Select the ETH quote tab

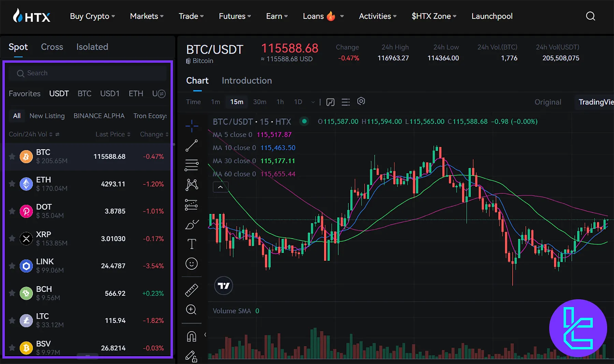136,93
